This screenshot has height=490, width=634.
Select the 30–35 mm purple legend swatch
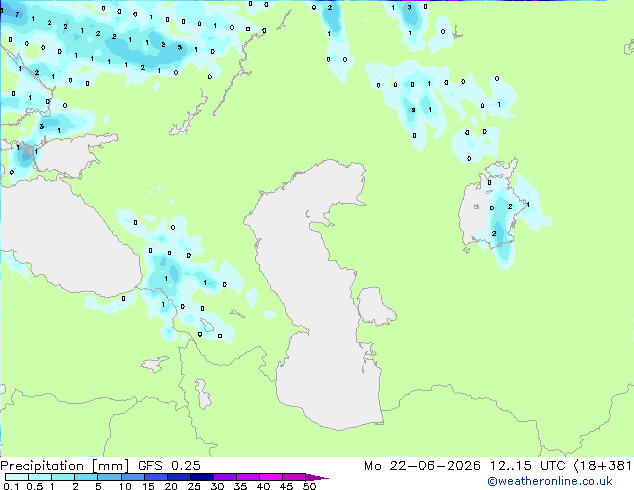coord(224,477)
